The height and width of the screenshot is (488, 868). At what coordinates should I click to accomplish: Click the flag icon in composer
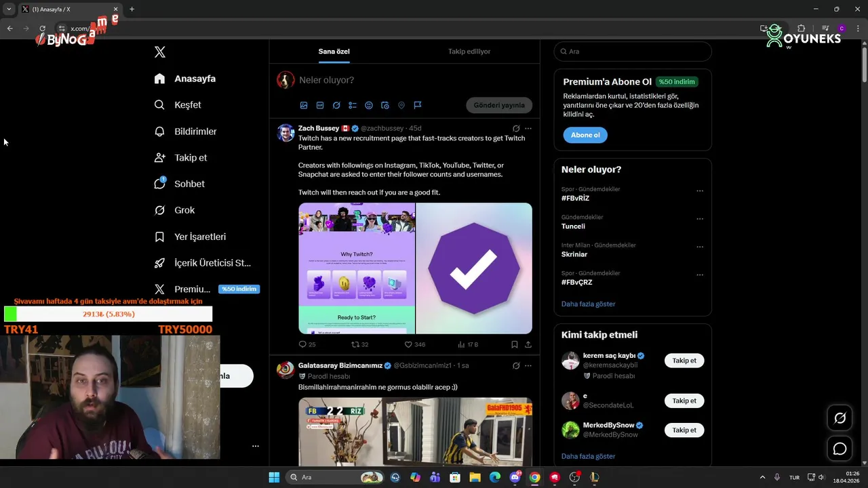418,105
